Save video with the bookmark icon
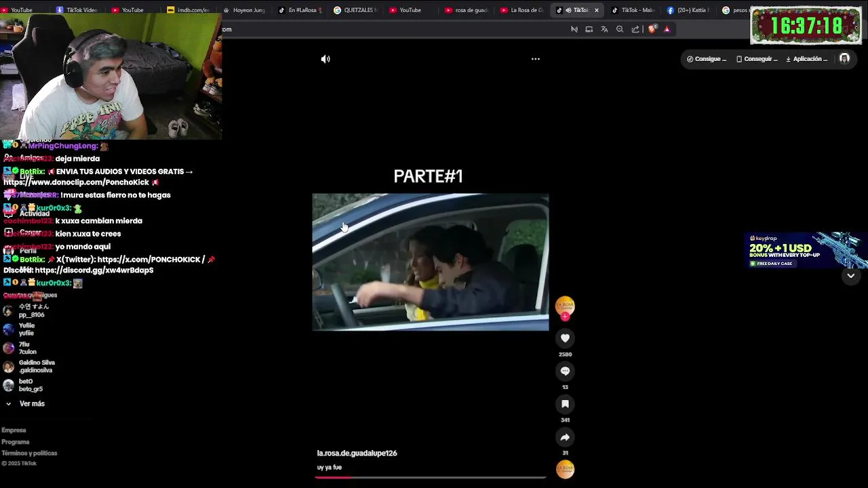The height and width of the screenshot is (488, 868). [x=565, y=404]
